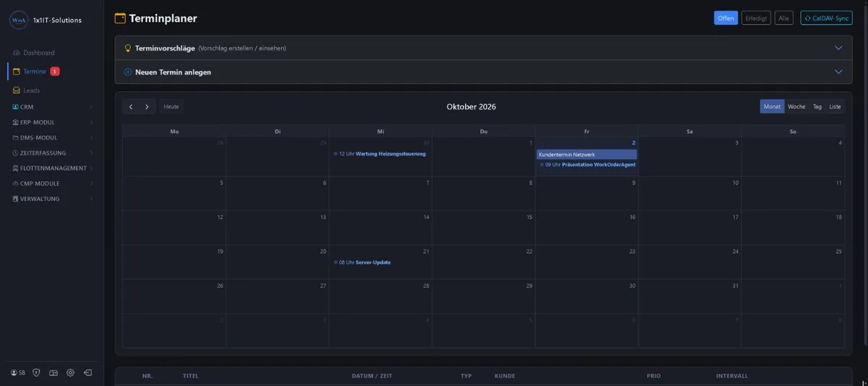
Task: Switch to Monat calendar view
Action: 772,106
